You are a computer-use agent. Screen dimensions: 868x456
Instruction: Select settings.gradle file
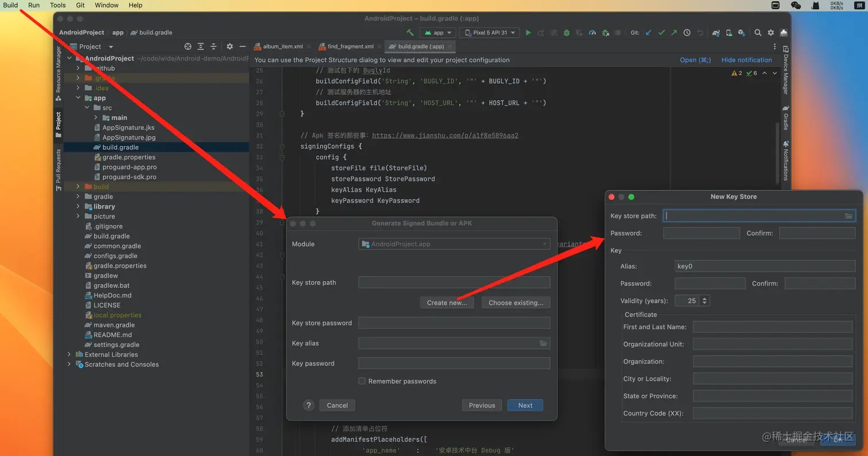(117, 345)
